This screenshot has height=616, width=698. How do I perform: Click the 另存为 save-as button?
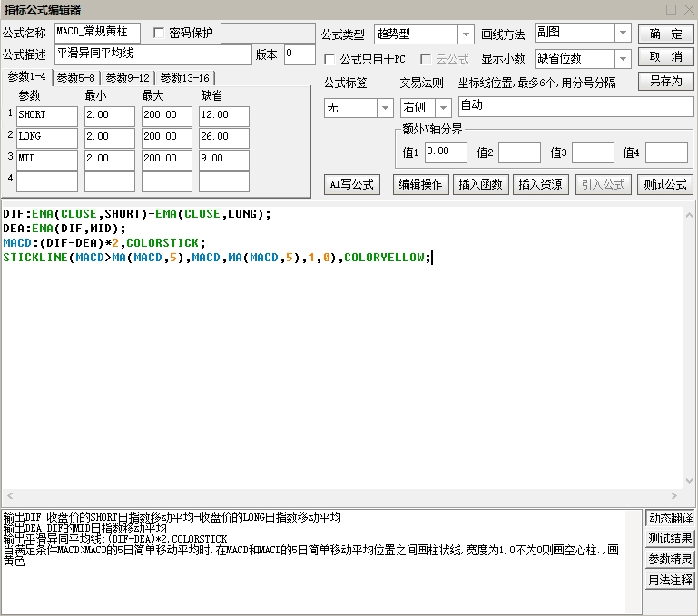coord(665,81)
